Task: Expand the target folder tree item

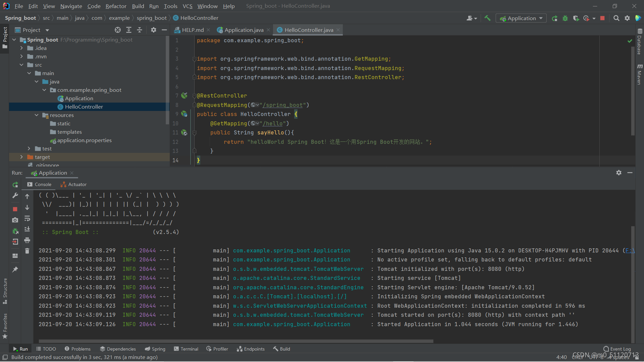Action: click(x=21, y=157)
